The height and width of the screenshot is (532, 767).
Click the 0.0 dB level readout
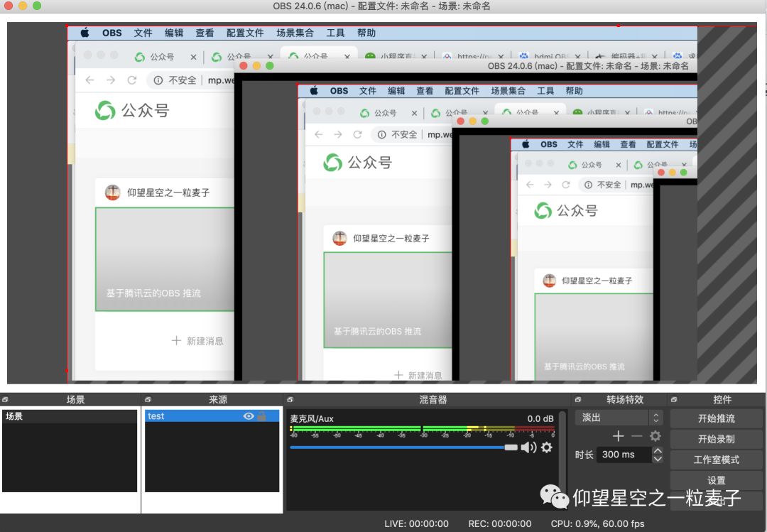click(x=540, y=418)
